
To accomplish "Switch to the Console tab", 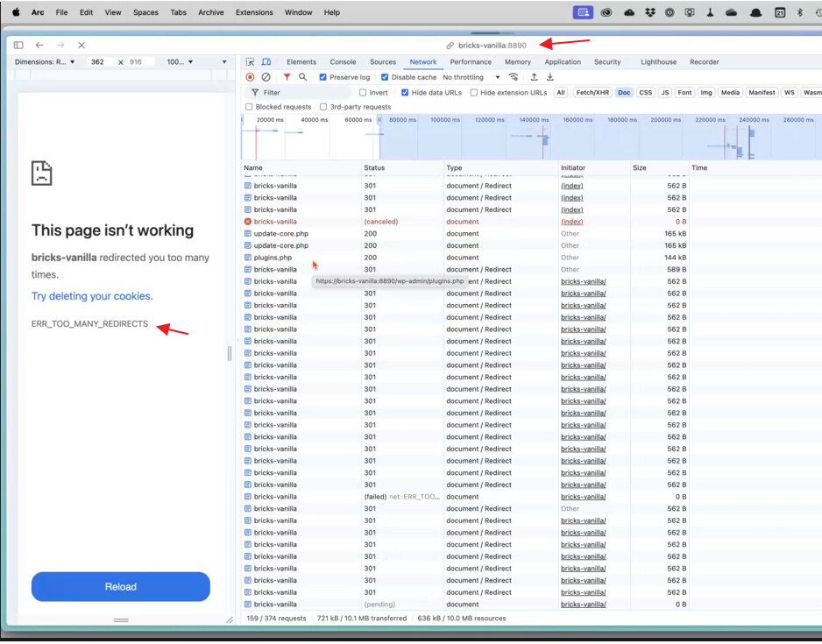I will point(343,62).
